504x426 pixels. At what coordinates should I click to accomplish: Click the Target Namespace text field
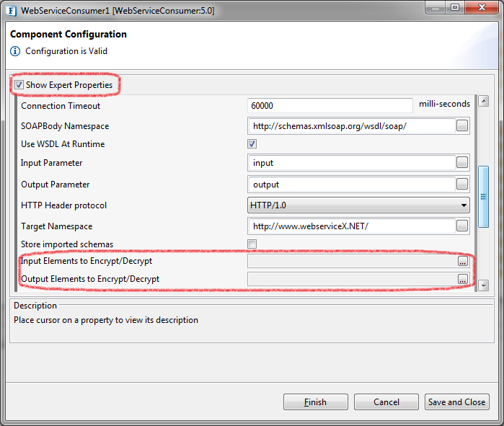[x=352, y=226]
